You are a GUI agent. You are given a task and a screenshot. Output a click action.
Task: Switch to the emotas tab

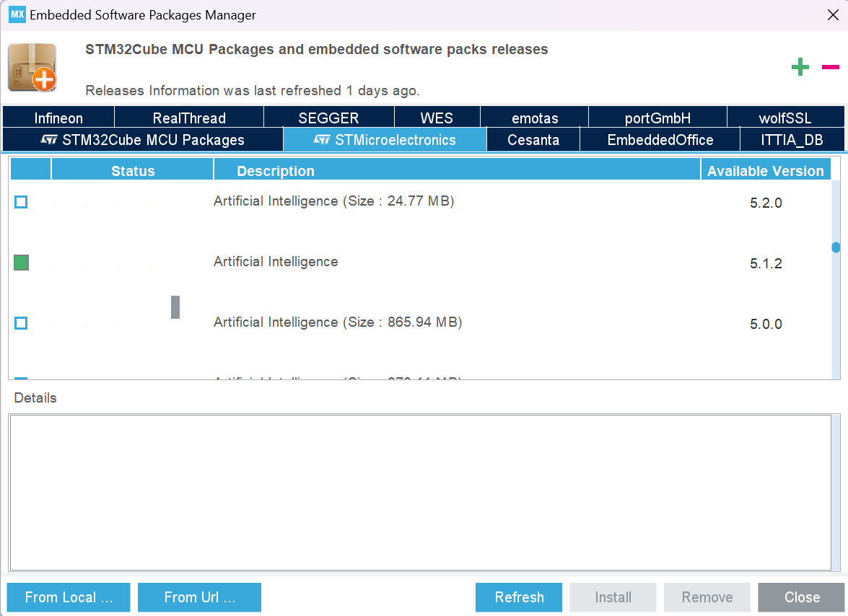(x=533, y=117)
